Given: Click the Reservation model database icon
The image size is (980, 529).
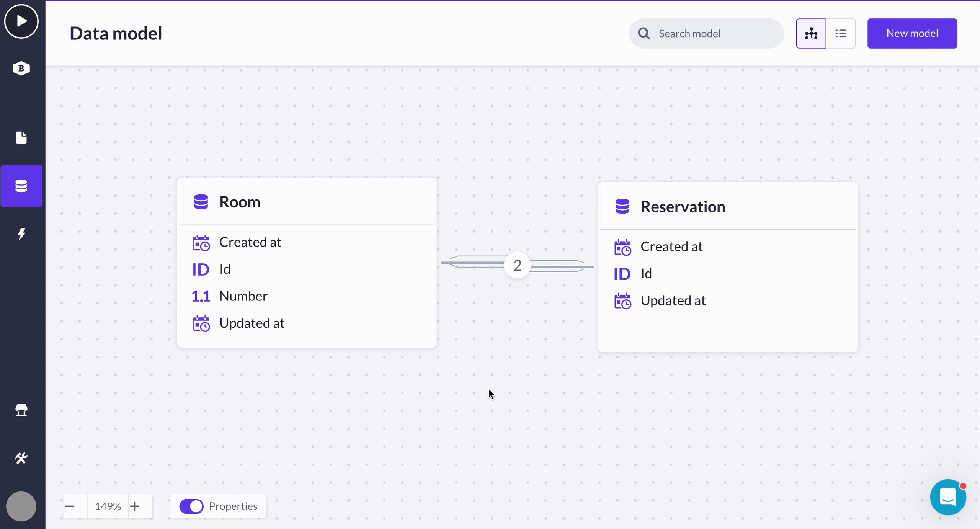Looking at the screenshot, I should (x=622, y=206).
